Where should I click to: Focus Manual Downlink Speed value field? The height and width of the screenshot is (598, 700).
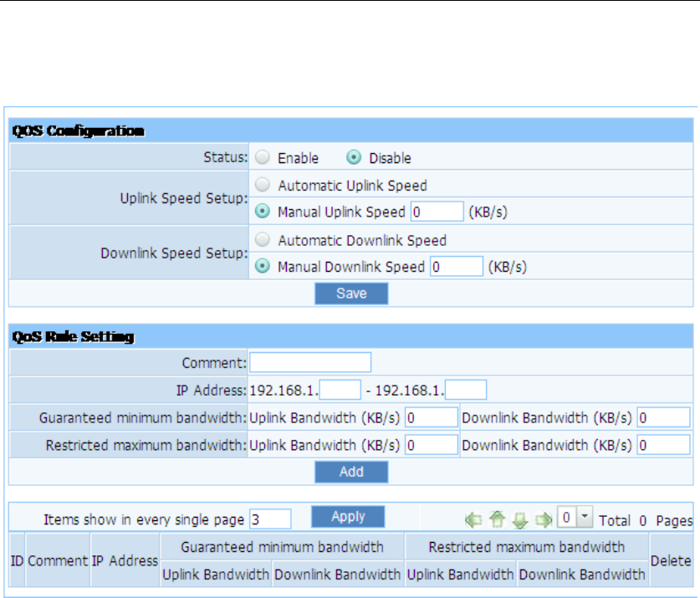click(457, 267)
